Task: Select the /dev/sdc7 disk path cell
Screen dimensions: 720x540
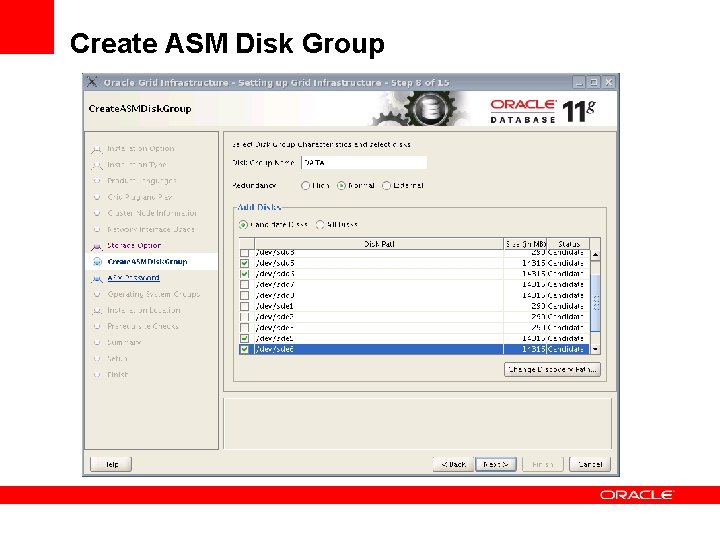Action: [379, 285]
